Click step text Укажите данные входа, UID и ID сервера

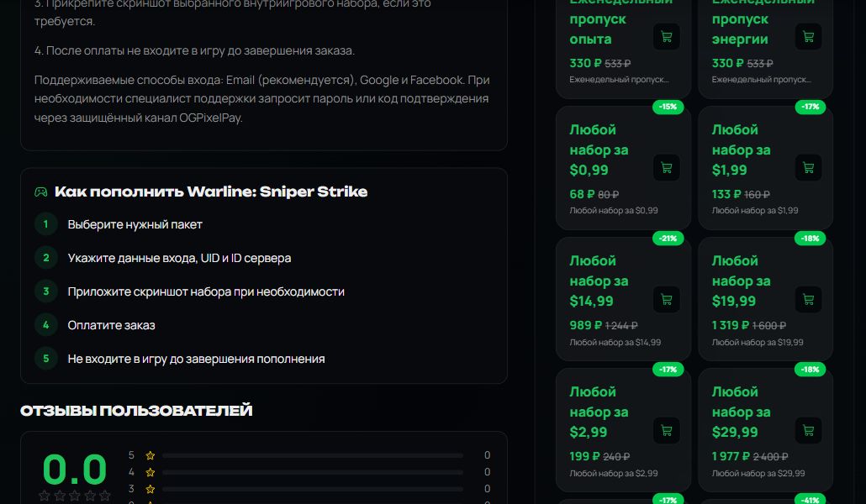click(179, 259)
